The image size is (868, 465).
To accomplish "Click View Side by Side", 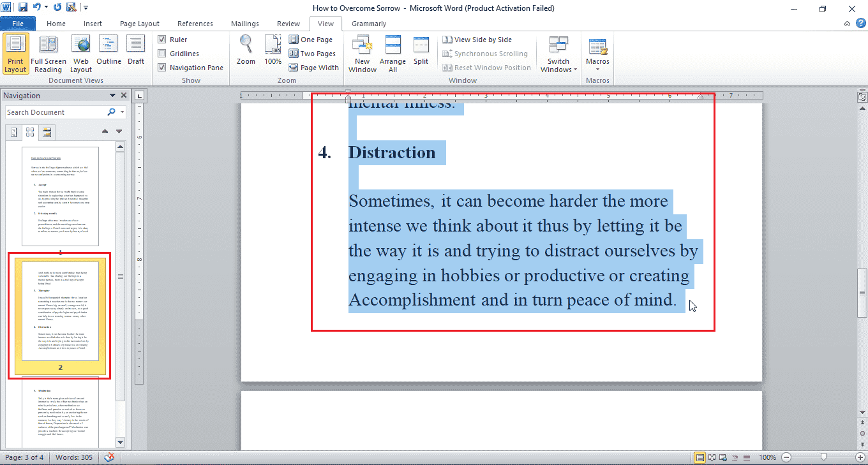I will point(477,40).
